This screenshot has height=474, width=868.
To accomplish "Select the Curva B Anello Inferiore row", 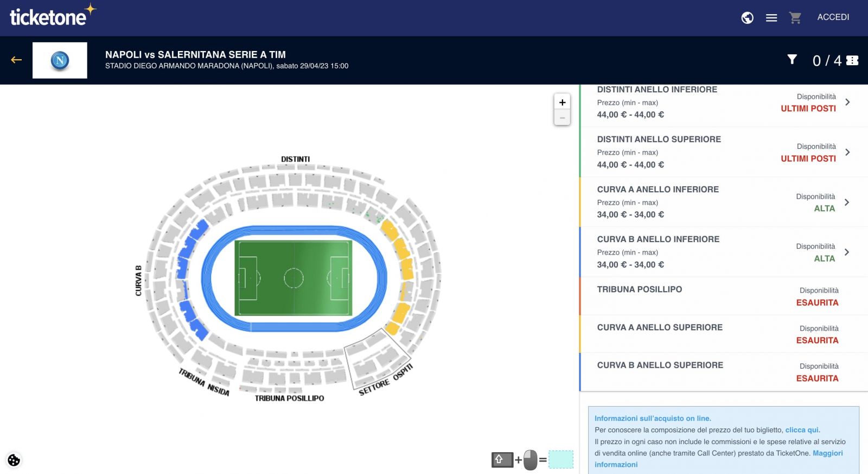I will 724,252.
